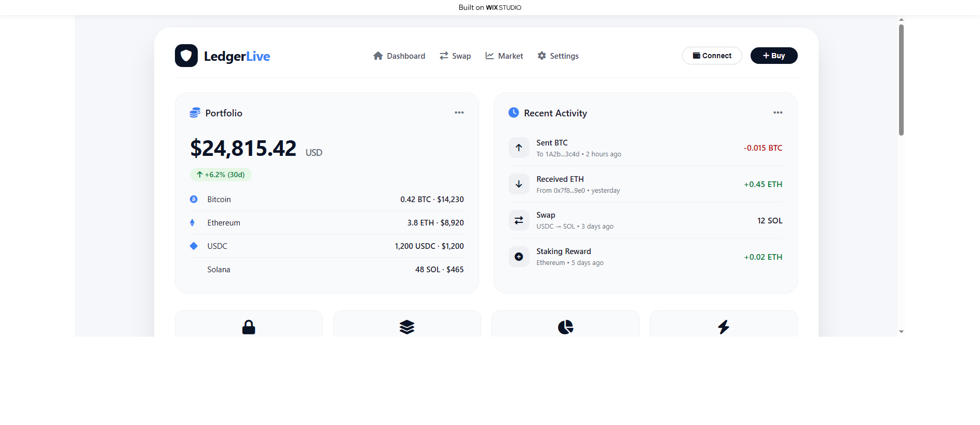This screenshot has width=980, height=425.
Task: Click the LedgerLive brand name link
Action: pos(237,56)
